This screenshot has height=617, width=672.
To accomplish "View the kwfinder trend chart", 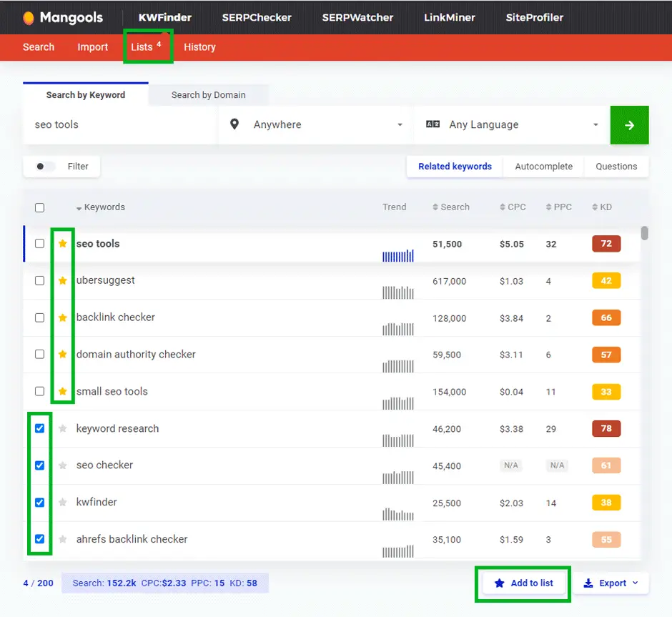I will [398, 514].
